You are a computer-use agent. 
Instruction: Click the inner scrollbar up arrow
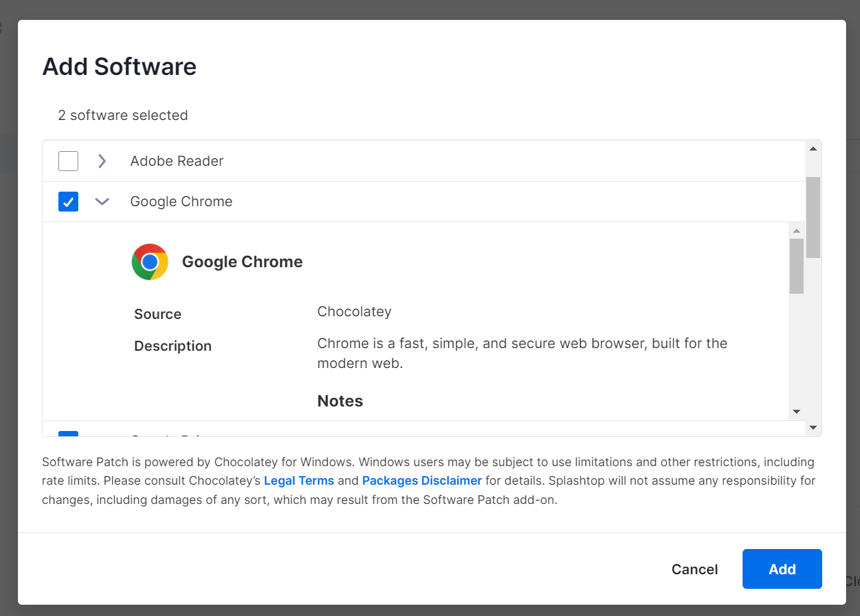tap(797, 229)
